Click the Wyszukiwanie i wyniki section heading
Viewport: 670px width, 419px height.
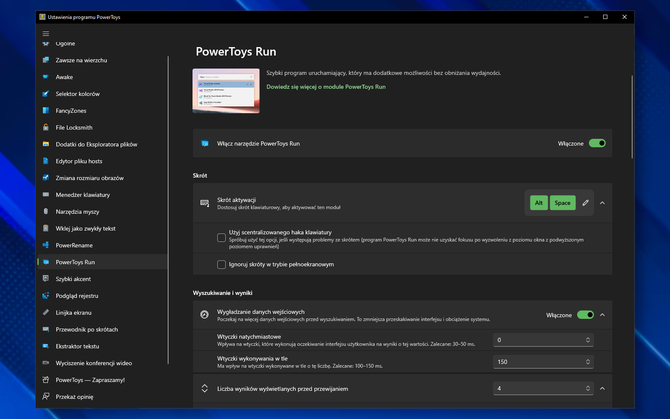[x=223, y=293]
